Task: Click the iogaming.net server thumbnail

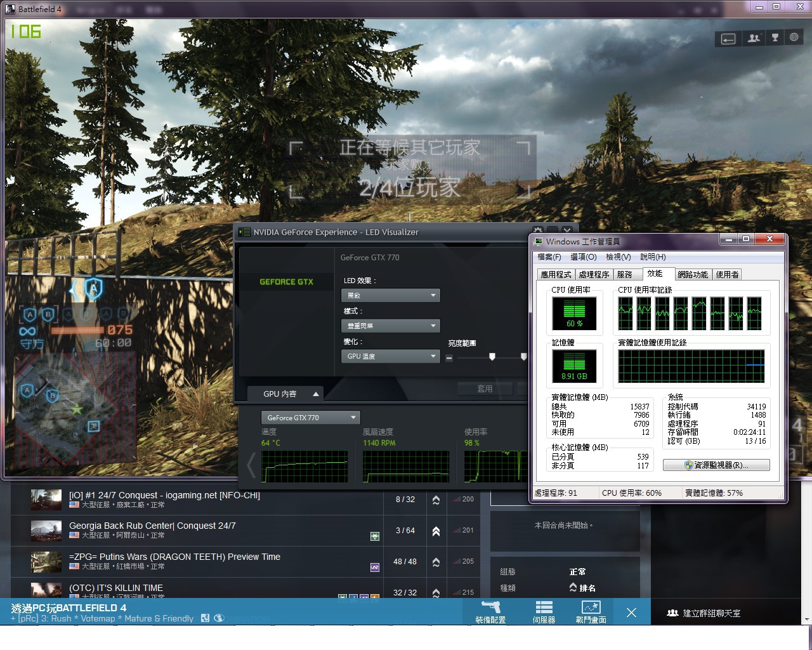Action: (46, 500)
